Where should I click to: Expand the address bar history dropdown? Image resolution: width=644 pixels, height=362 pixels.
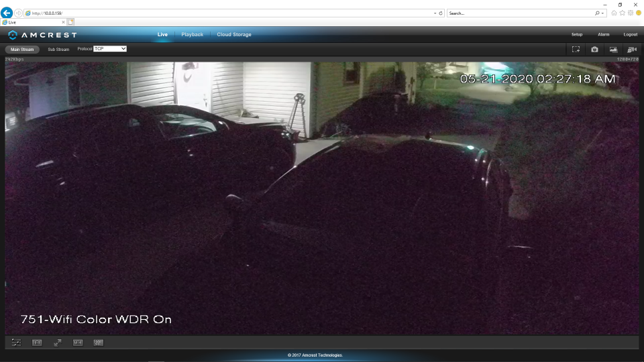pyautogui.click(x=435, y=13)
